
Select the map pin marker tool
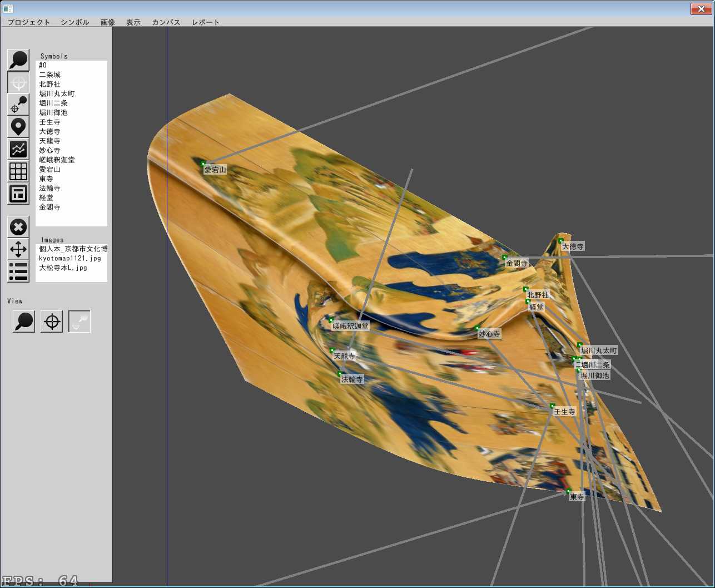point(18,127)
